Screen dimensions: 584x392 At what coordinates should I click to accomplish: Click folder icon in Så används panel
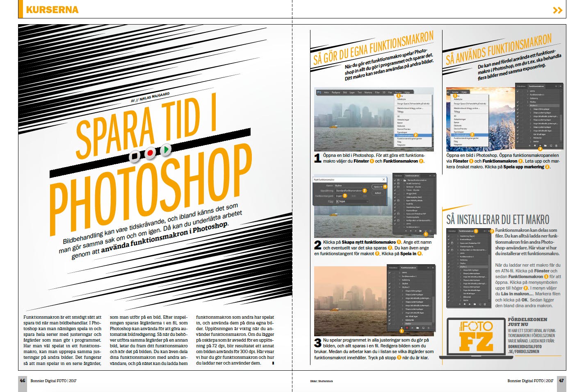[545, 146]
